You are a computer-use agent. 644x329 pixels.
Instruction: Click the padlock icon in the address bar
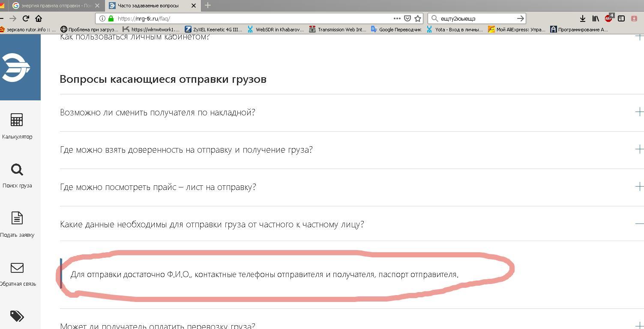coord(111,18)
